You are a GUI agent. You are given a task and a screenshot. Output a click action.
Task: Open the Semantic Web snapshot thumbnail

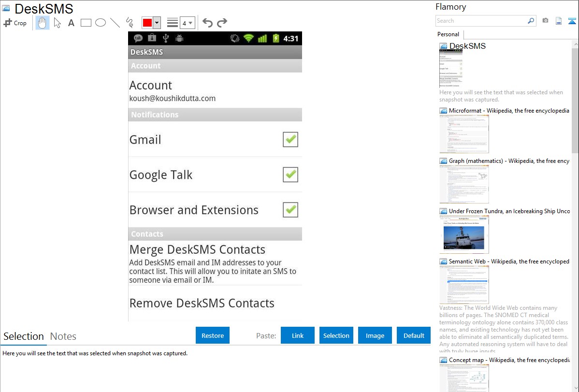464,285
